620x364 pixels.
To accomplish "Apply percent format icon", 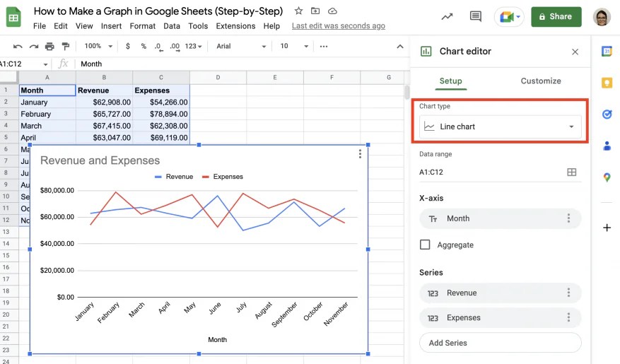I will point(144,46).
